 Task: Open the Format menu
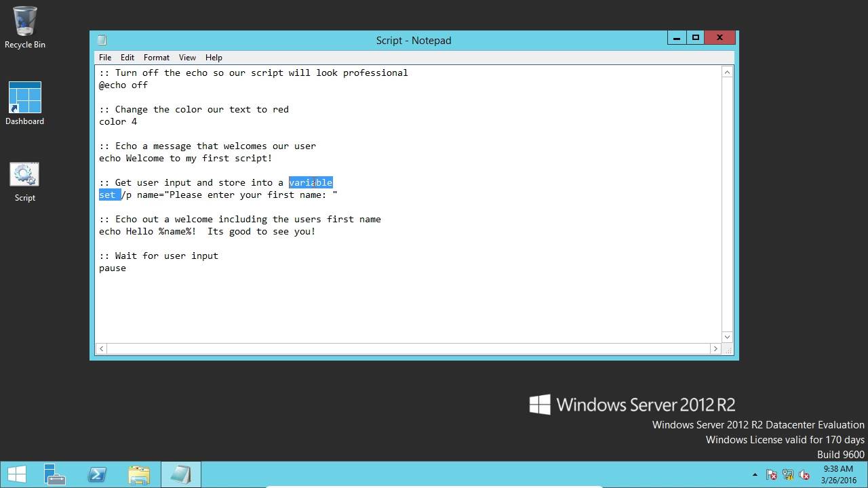[157, 58]
